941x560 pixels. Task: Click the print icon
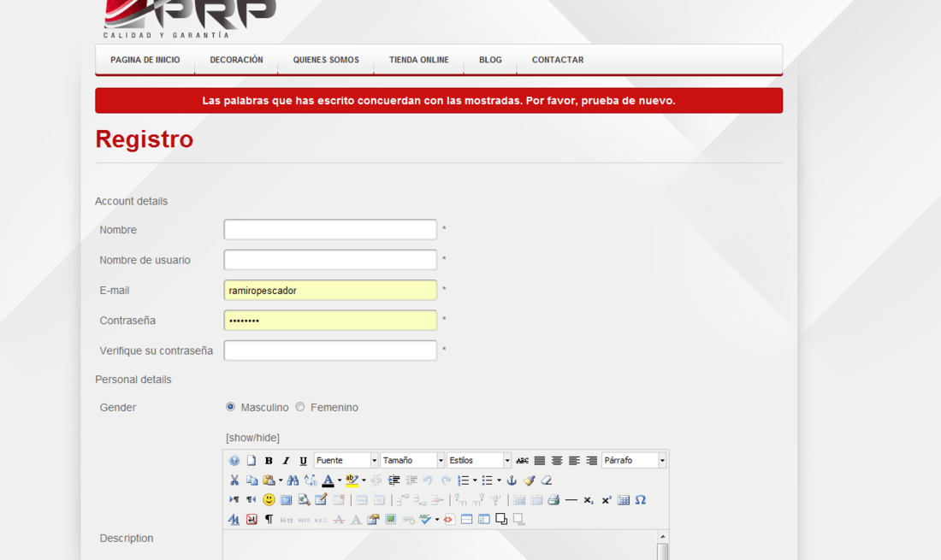[553, 500]
